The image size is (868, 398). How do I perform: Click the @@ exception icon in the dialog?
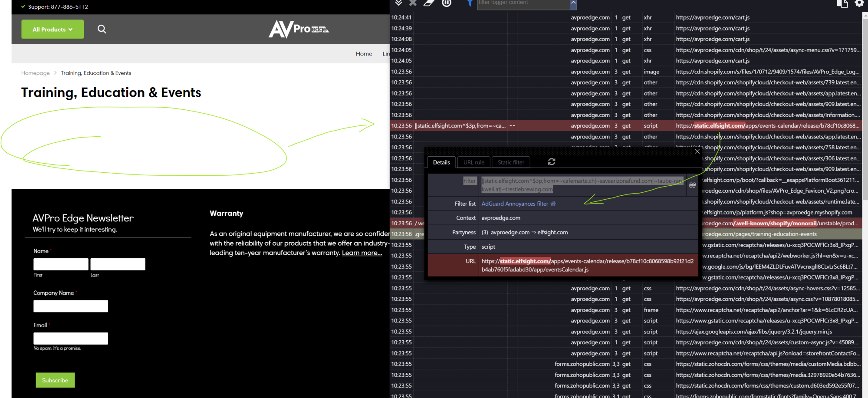[692, 185]
